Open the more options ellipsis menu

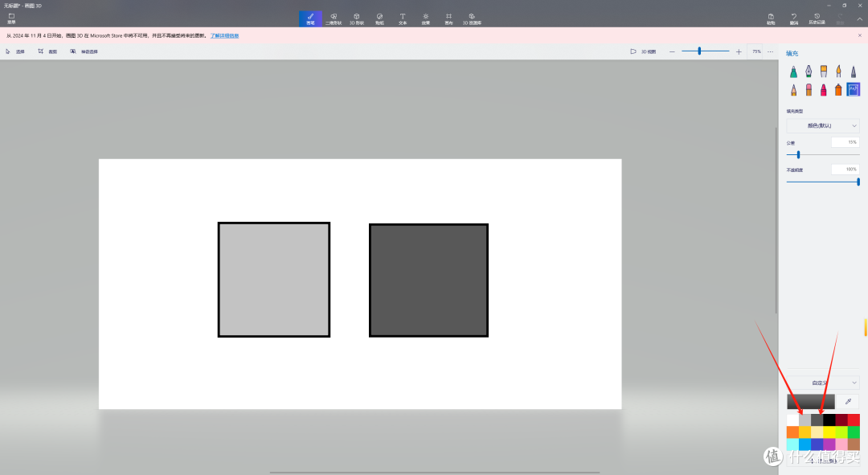click(x=770, y=51)
